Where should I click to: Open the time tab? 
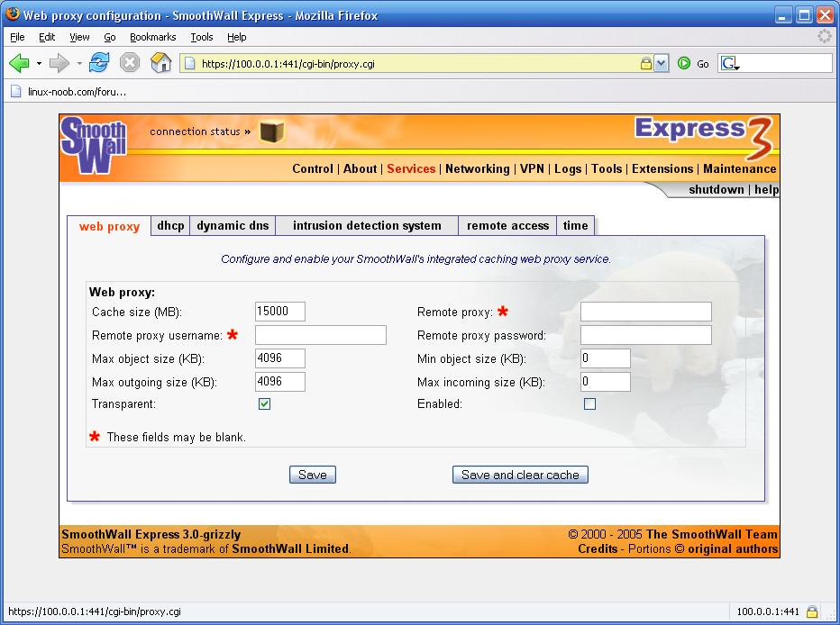coord(575,225)
